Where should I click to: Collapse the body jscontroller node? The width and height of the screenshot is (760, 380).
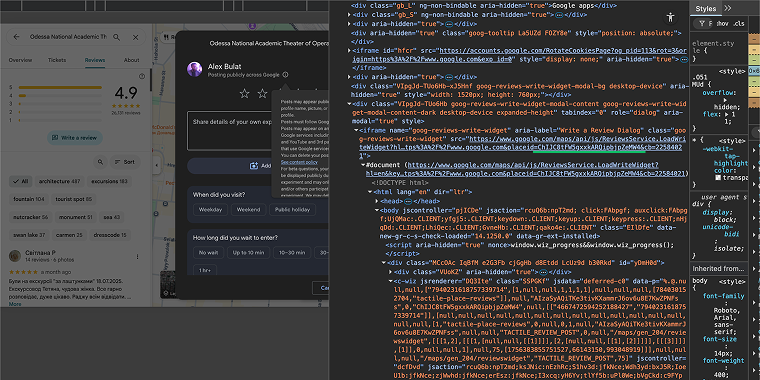tap(376, 210)
